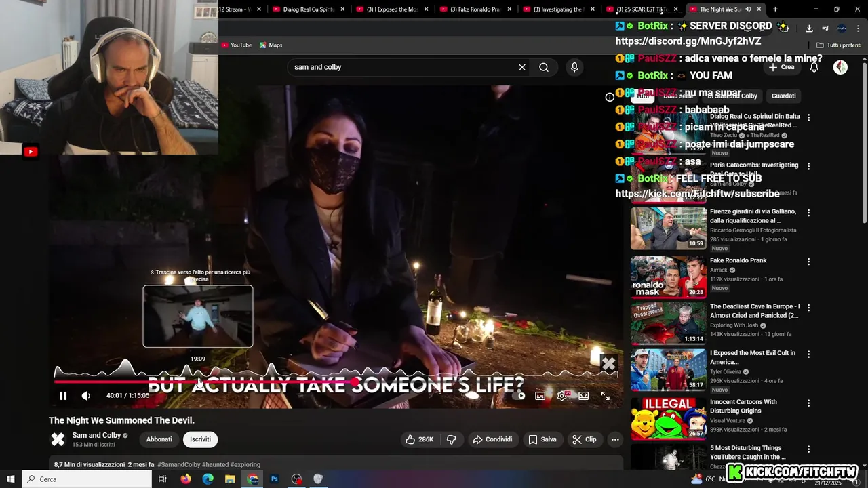868x488 pixels.
Task: Select the Guardati filter chip
Action: 783,96
